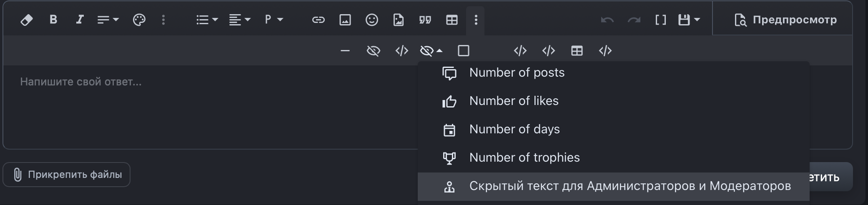Click the eraser remove formatting icon
The height and width of the screenshot is (205, 868).
click(27, 20)
